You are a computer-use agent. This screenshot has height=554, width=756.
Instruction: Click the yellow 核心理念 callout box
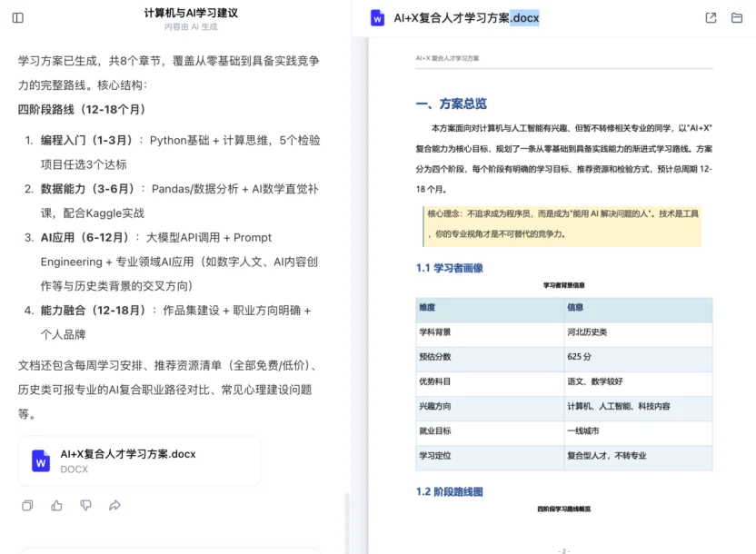click(562, 226)
